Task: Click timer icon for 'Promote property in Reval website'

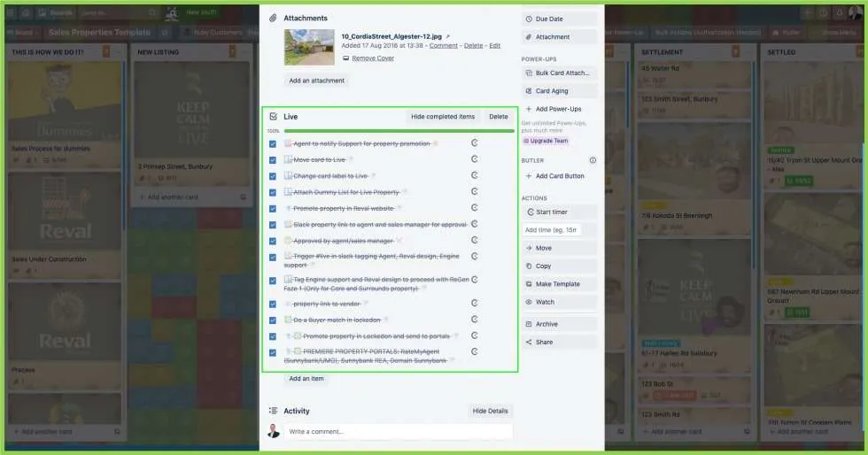Action: (475, 208)
